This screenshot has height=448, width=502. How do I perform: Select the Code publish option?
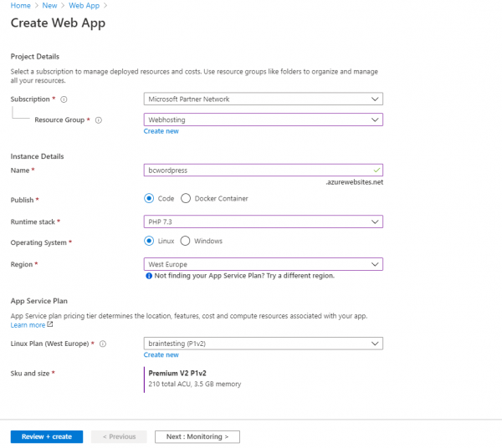click(x=149, y=198)
